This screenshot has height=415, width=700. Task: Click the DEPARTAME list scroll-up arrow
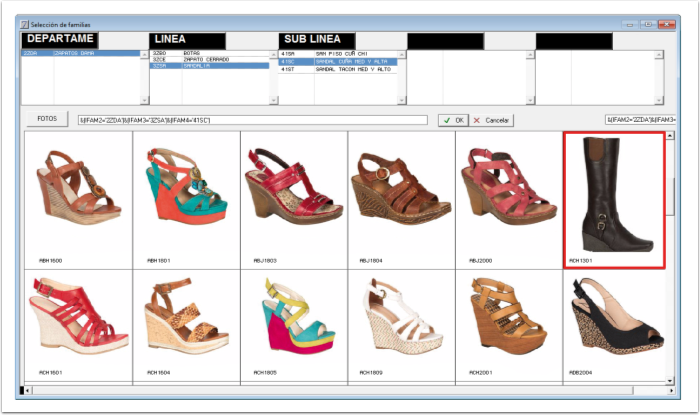click(144, 54)
